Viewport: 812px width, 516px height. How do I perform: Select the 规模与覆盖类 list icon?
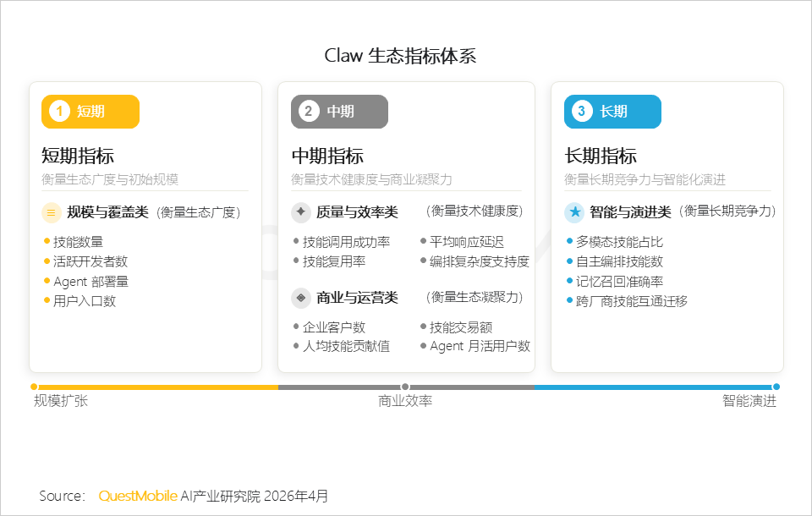(50, 212)
